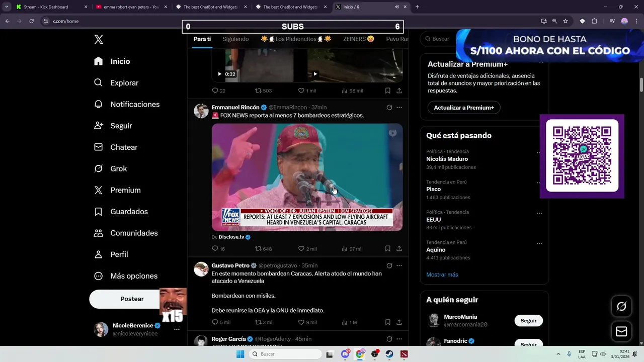The image size is (644, 362).
Task: Open Explorar in the sidebar
Action: click(116, 83)
